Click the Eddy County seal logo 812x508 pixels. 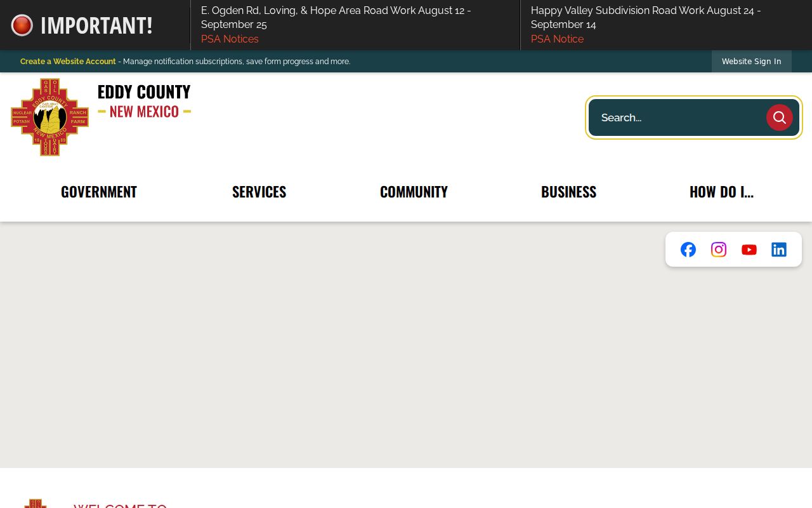[x=49, y=117]
